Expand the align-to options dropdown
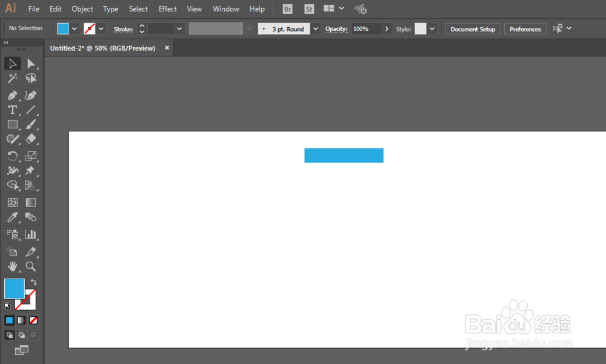 click(569, 28)
